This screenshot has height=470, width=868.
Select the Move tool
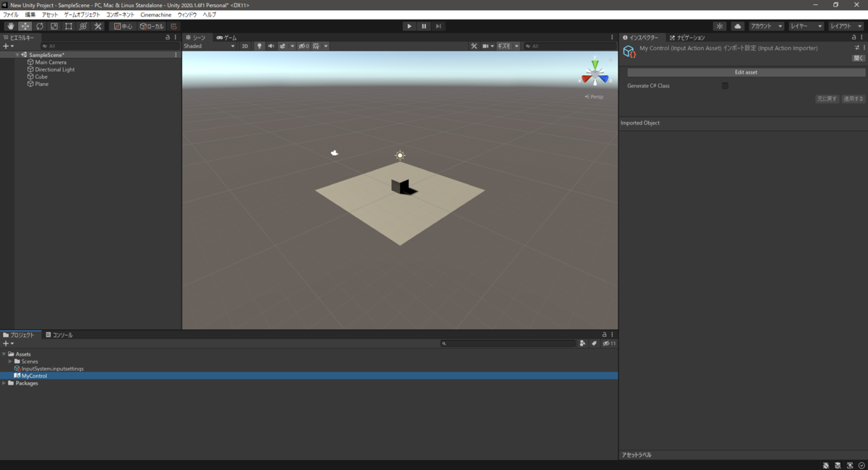pyautogui.click(x=25, y=26)
